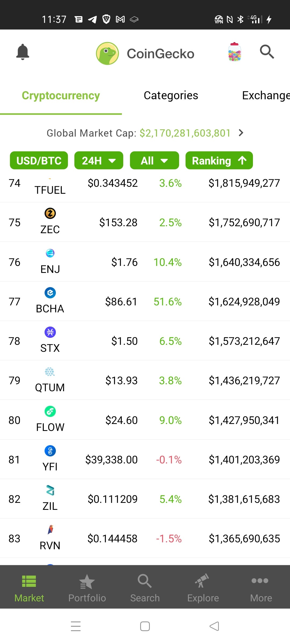
Task: Open the BCHA coin icon
Action: (x=50, y=292)
